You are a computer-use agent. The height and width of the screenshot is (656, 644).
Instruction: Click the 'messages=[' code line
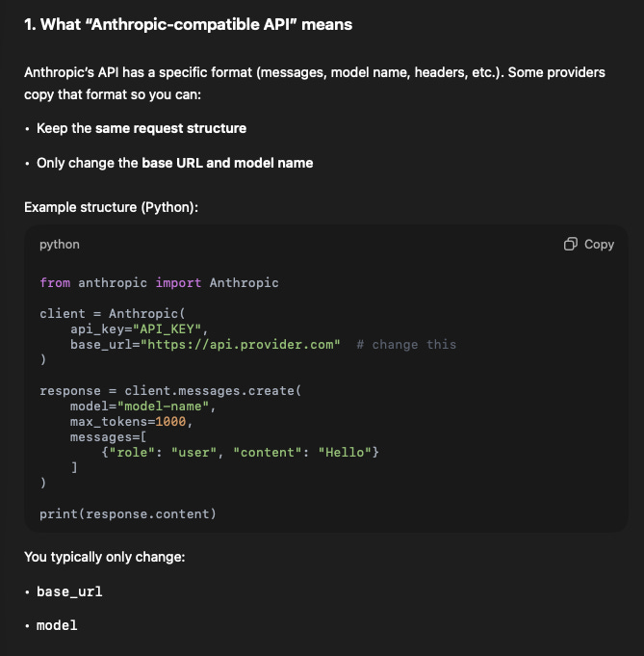[x=108, y=437]
